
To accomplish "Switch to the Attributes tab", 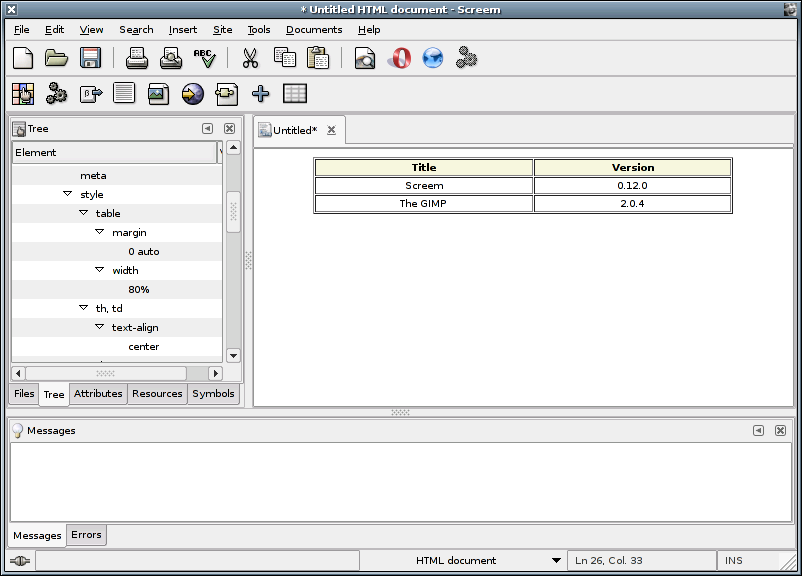I will pos(98,394).
